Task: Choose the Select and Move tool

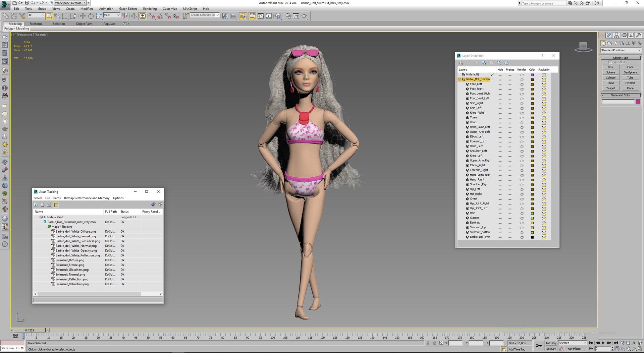Action: [83, 16]
